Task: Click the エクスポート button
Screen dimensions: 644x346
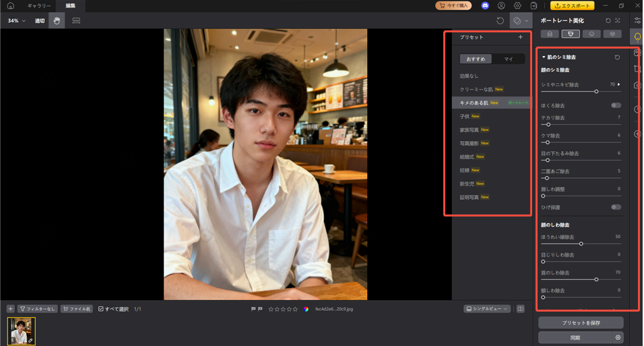Action: 572,6
